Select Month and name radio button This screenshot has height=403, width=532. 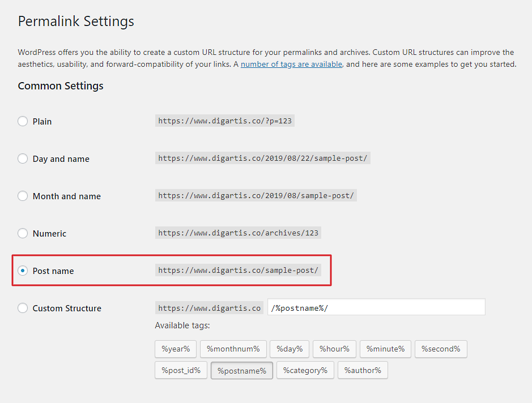coord(23,196)
